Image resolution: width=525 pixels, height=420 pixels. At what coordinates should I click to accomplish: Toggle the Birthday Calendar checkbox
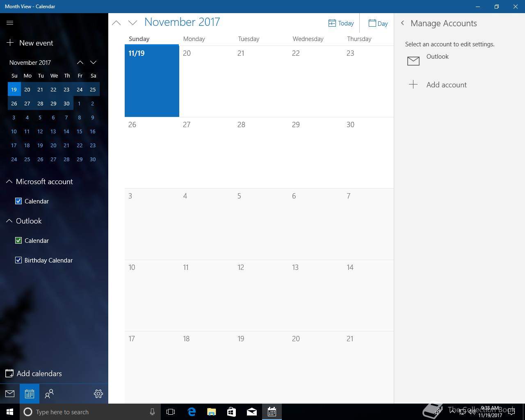[x=18, y=260]
